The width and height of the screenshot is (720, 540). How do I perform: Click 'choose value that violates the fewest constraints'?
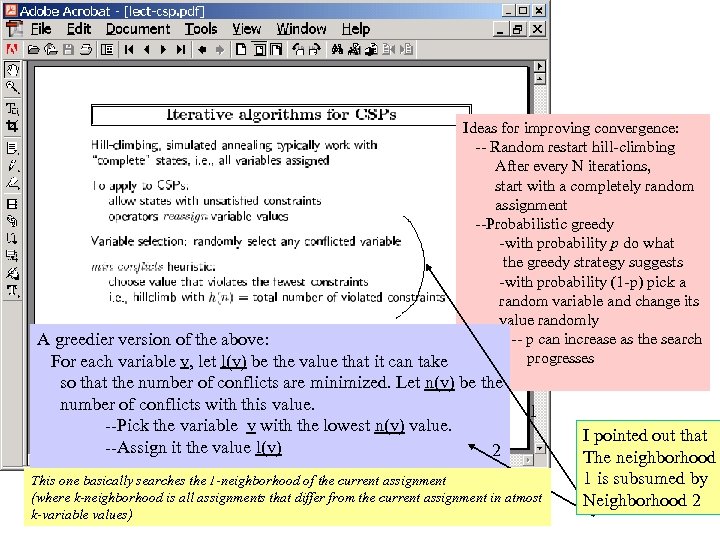point(238,281)
